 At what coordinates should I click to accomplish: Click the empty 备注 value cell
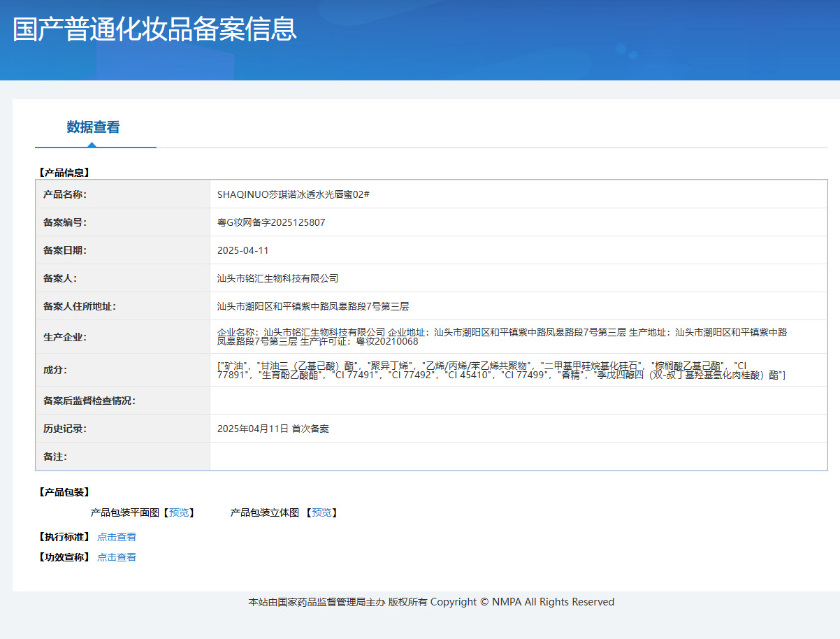click(517, 457)
